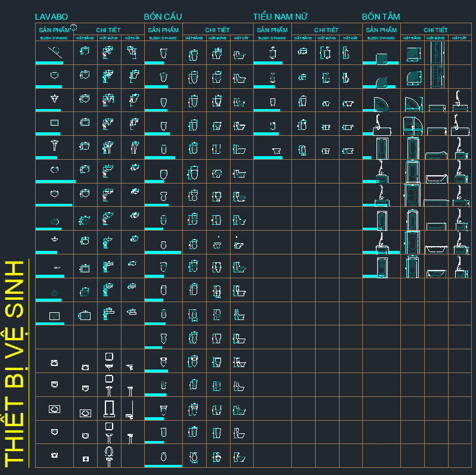
Task: Select the small circle grip beside LAVABO SẢN PHẨM
Action: coord(74,27)
